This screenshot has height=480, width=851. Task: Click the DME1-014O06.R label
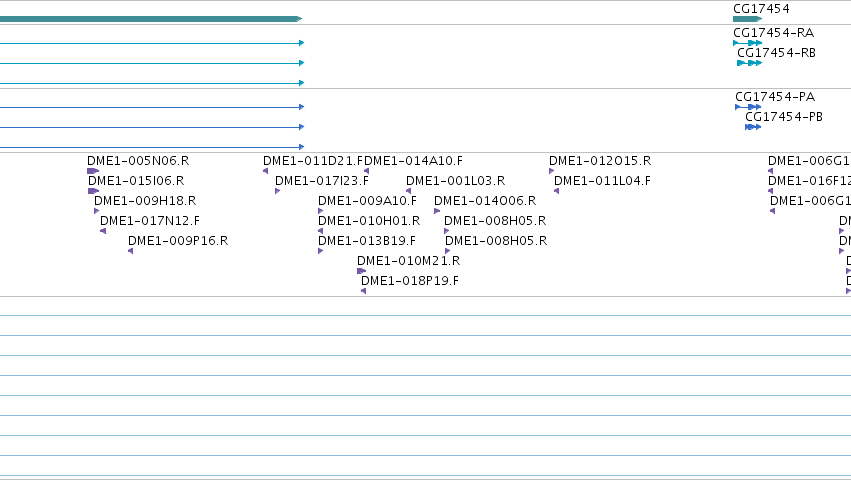pos(485,201)
